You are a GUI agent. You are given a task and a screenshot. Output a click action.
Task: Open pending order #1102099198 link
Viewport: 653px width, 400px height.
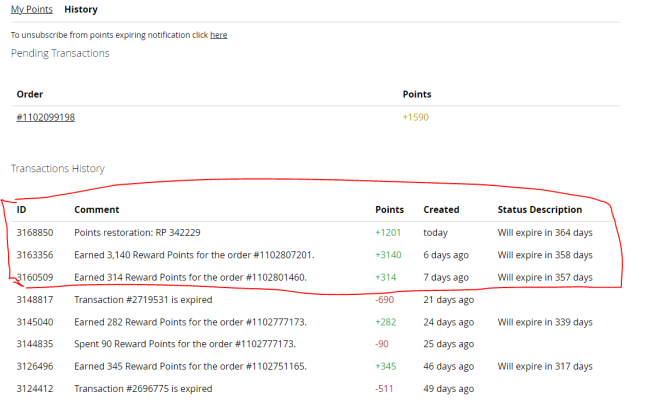(46, 117)
